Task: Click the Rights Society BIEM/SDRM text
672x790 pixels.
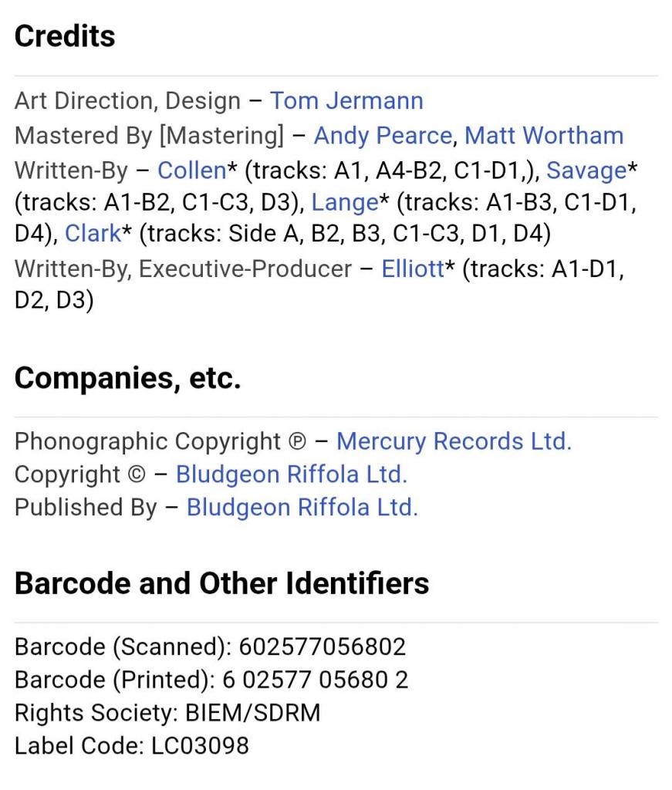Action: pos(167,713)
